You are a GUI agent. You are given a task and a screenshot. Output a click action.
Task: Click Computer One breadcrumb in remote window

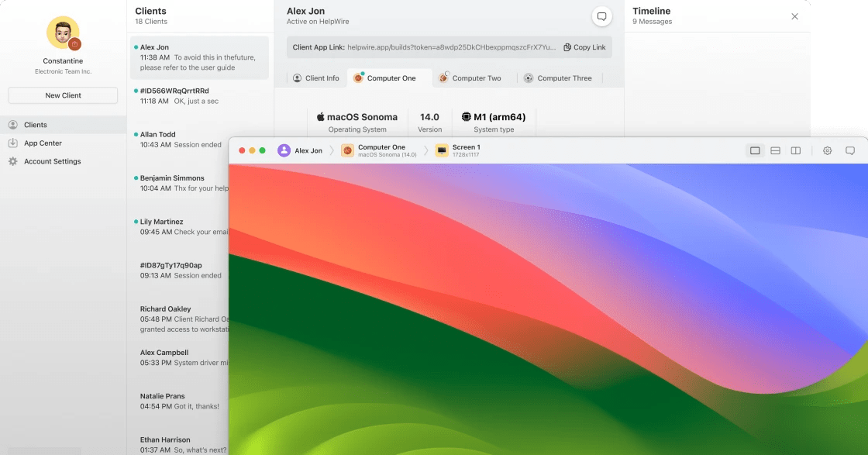pos(379,150)
